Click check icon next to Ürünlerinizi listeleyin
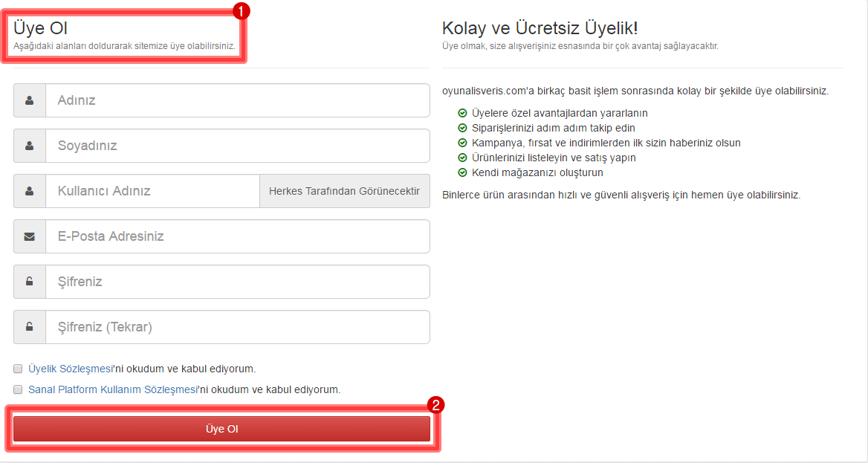Viewport: 868px width, 463px height. tap(462, 158)
